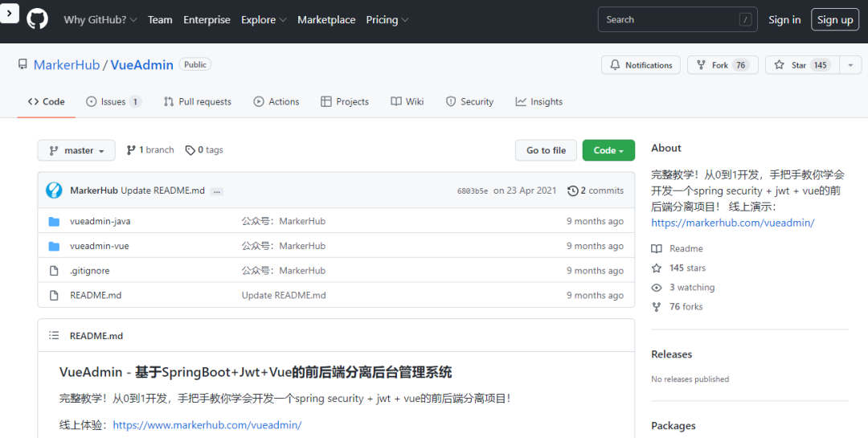
Task: Click the Star icon in Star button
Action: click(780, 65)
